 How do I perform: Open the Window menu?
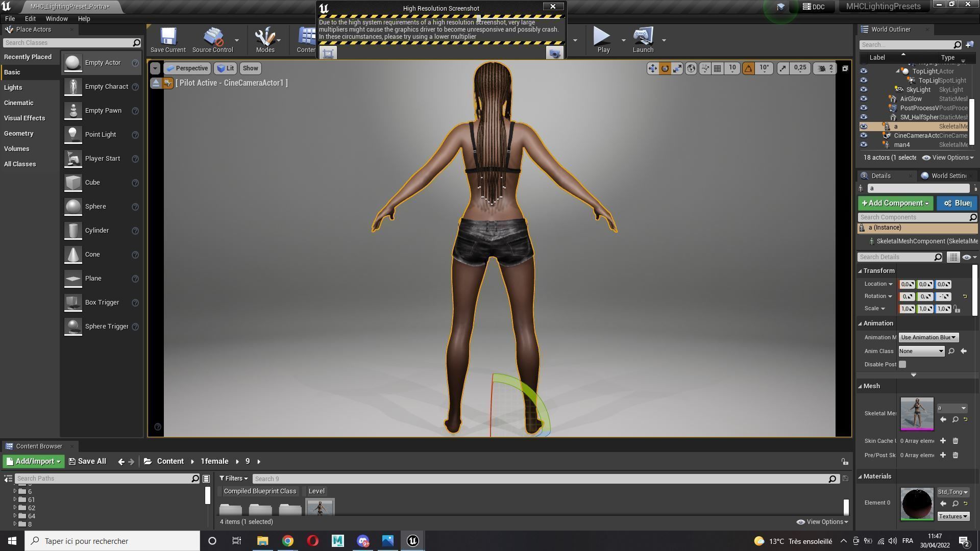click(x=57, y=19)
